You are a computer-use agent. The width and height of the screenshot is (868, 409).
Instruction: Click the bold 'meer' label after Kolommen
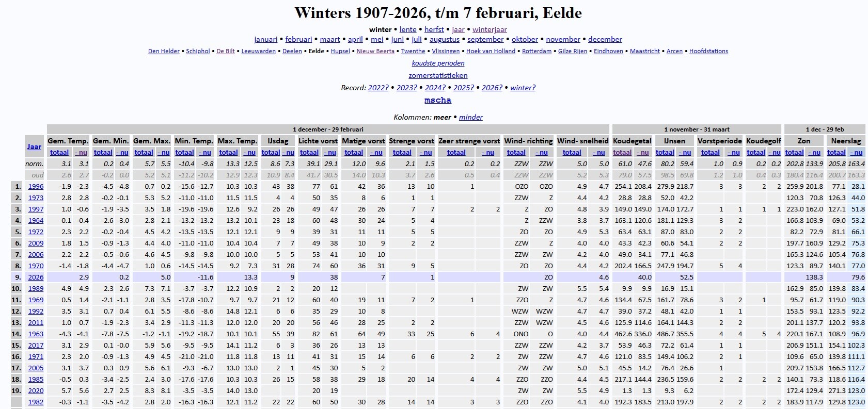(x=443, y=117)
